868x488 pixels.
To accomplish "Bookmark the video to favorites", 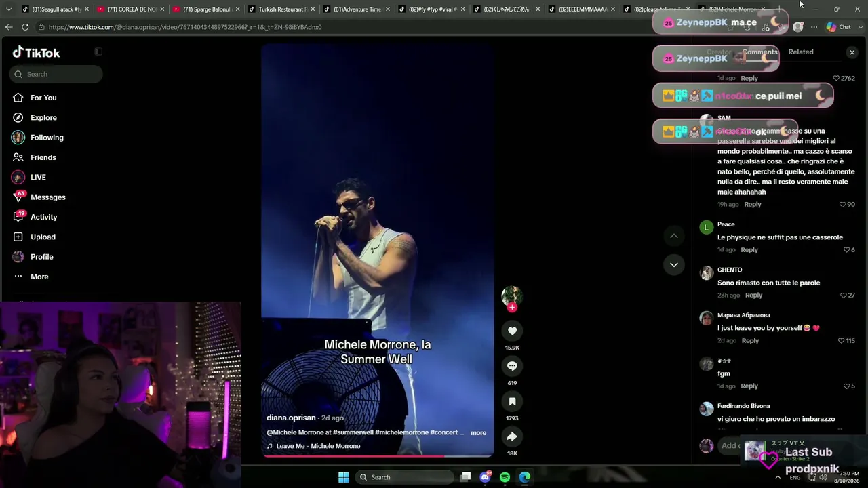I will 512,401.
